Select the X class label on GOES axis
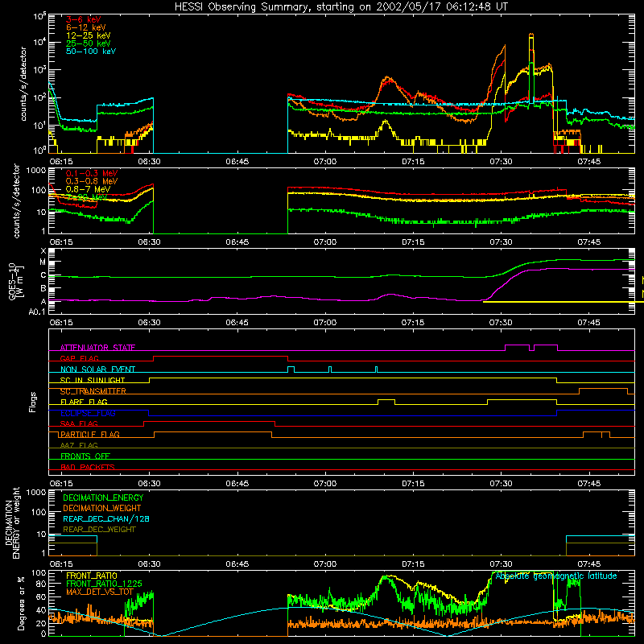The height and width of the screenshot is (644, 644). 43,251
